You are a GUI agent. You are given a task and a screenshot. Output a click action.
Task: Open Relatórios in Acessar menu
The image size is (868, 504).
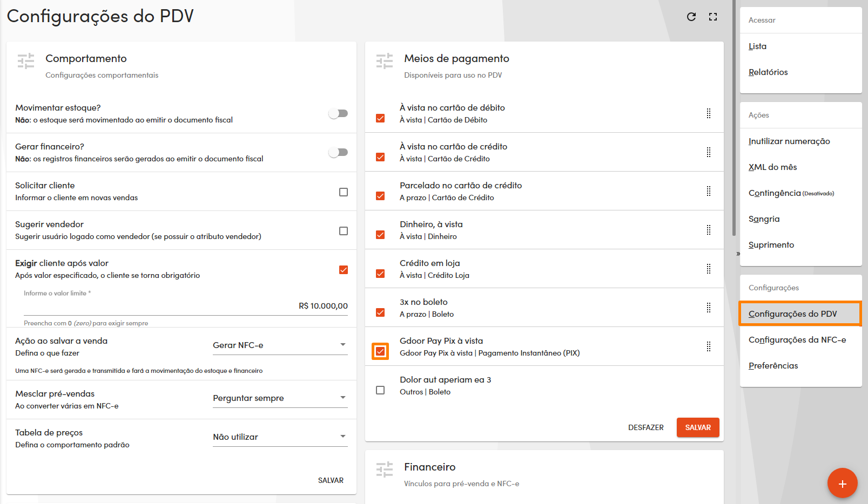coord(801,72)
